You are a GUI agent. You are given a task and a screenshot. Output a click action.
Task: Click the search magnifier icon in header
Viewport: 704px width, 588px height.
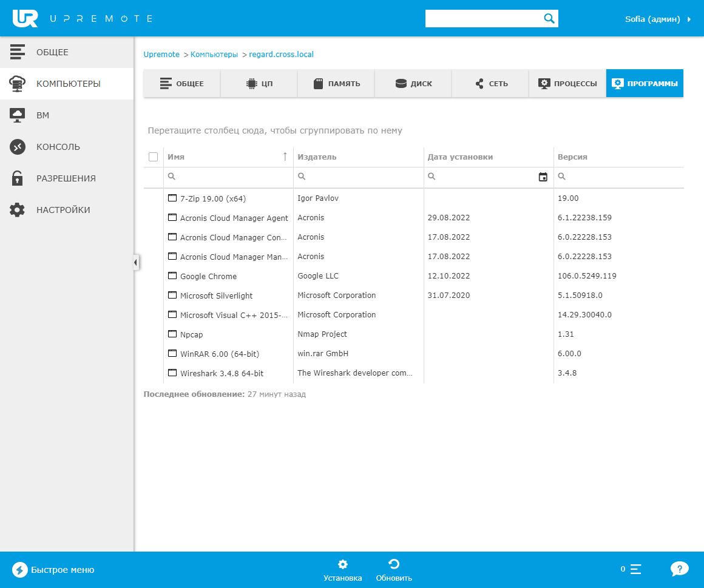point(549,18)
